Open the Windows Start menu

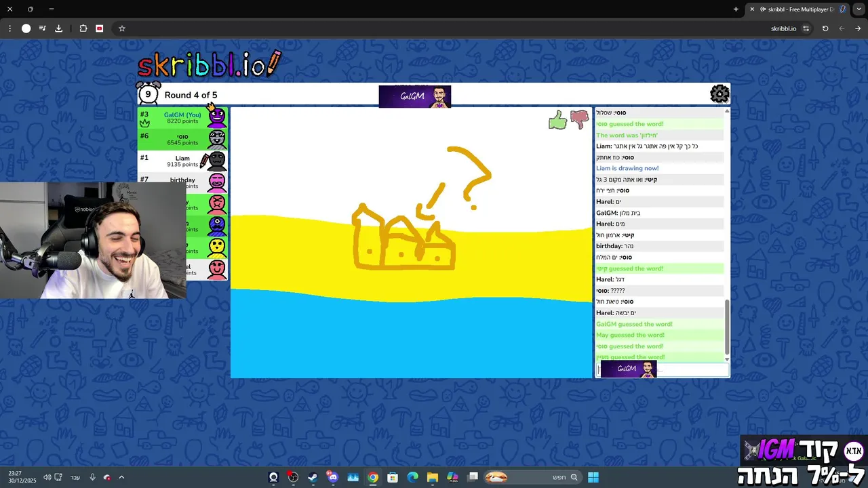pyautogui.click(x=593, y=477)
